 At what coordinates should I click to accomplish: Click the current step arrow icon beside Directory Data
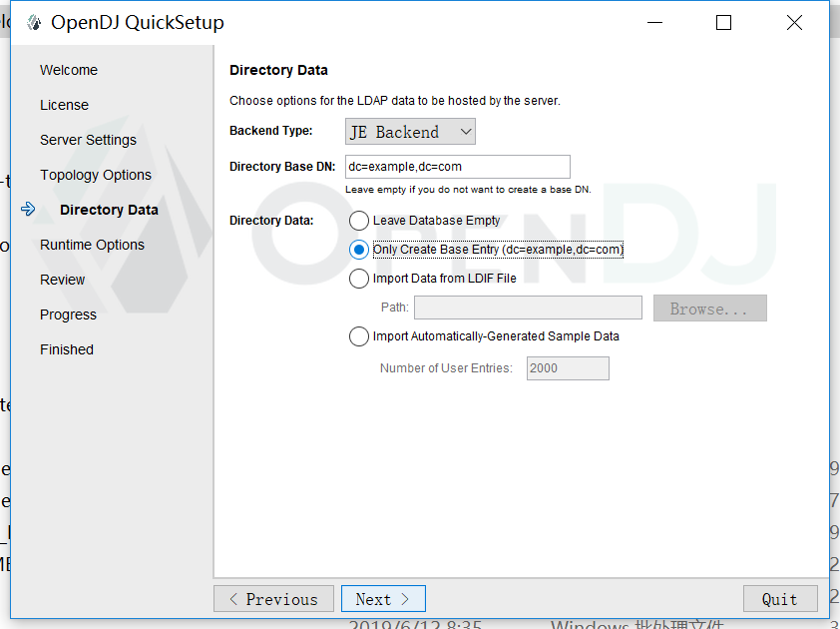click(x=28, y=210)
